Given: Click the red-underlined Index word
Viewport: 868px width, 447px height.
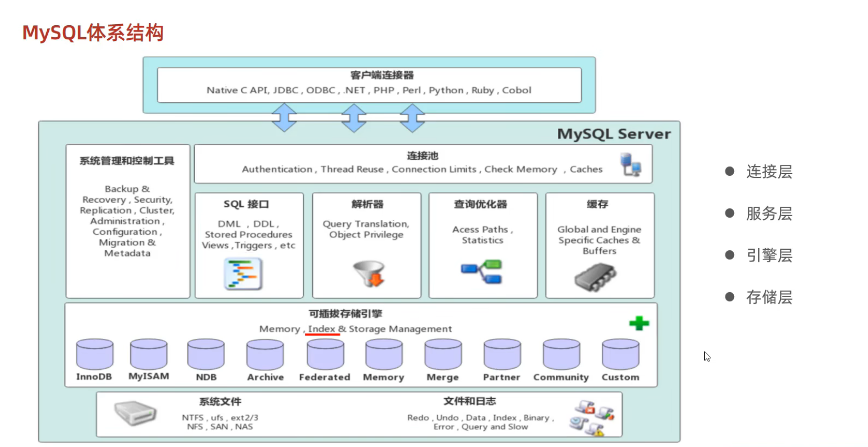Looking at the screenshot, I should [321, 328].
